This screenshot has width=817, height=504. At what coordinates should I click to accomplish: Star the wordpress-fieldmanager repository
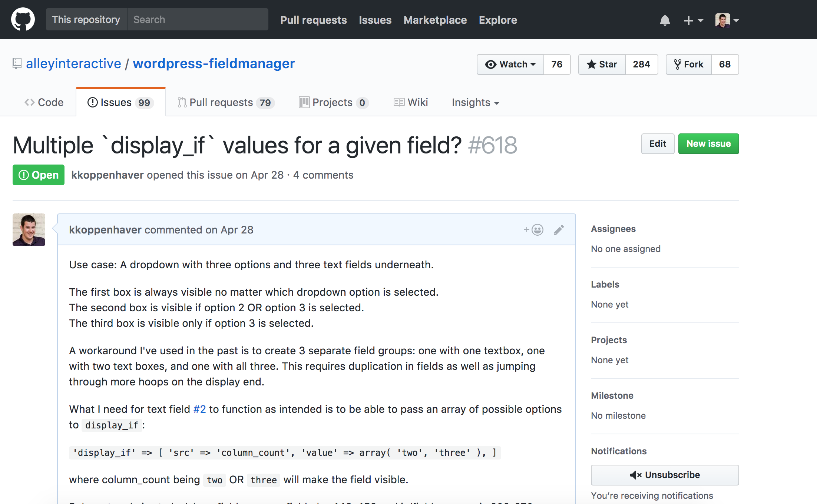[x=602, y=64]
